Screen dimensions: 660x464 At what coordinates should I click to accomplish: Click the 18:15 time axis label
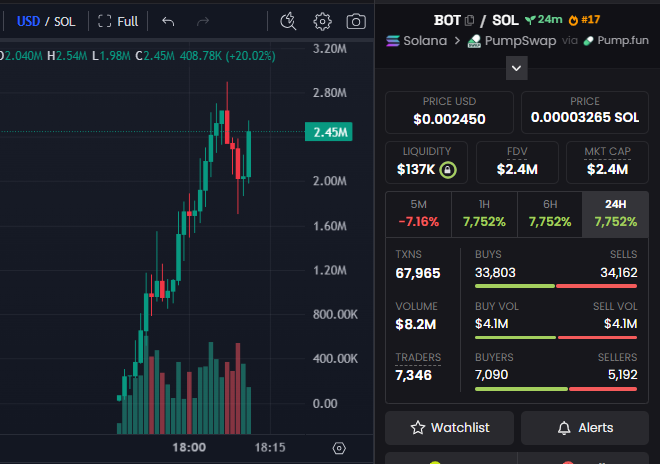click(x=270, y=447)
